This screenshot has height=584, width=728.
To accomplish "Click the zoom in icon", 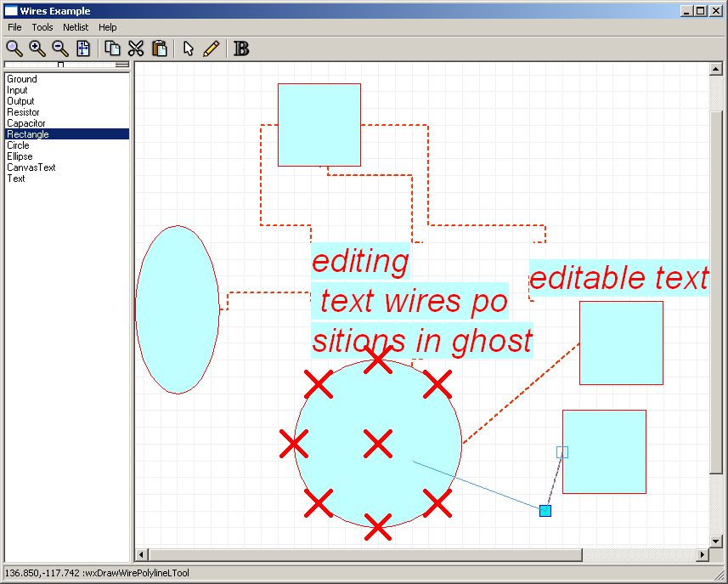I will [x=37, y=48].
